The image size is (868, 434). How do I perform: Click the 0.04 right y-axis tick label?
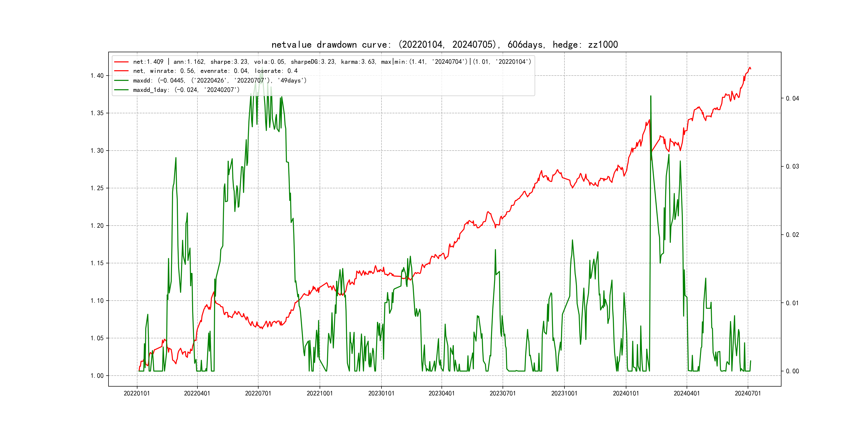pos(792,98)
